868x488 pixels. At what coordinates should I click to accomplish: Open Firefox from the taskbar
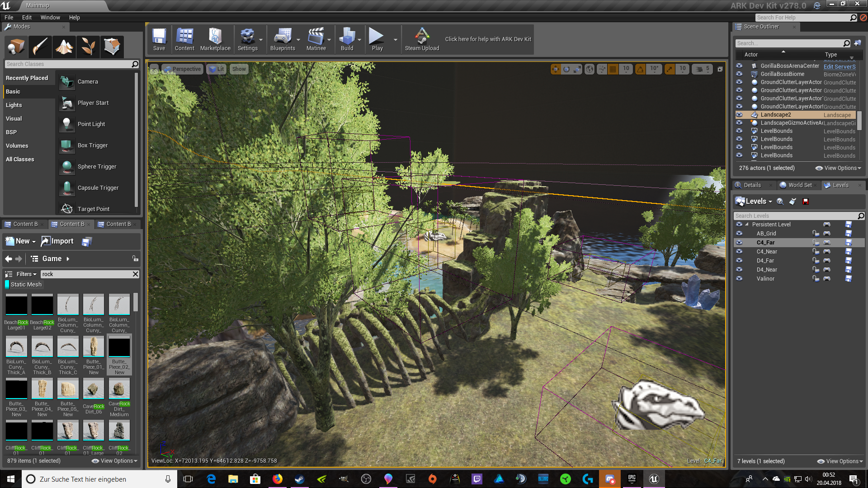coord(278,479)
